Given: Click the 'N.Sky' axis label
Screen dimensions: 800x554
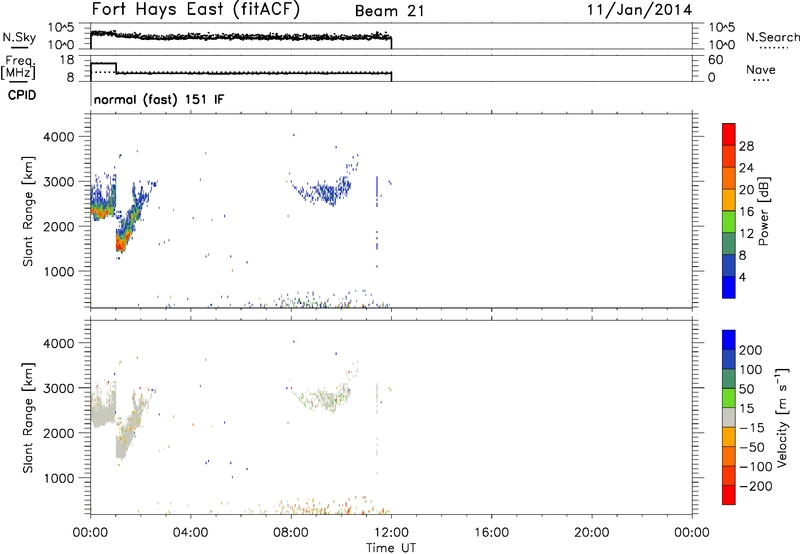Looking at the screenshot, I should [19, 37].
